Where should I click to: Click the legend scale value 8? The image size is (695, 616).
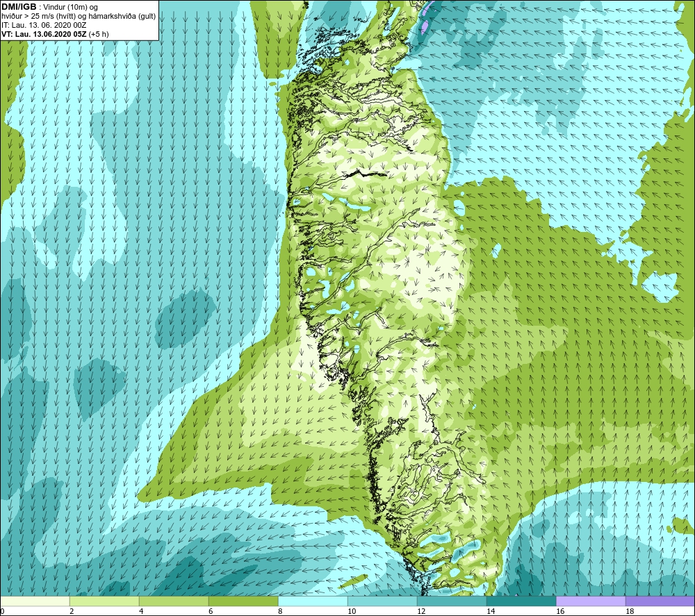click(x=280, y=611)
